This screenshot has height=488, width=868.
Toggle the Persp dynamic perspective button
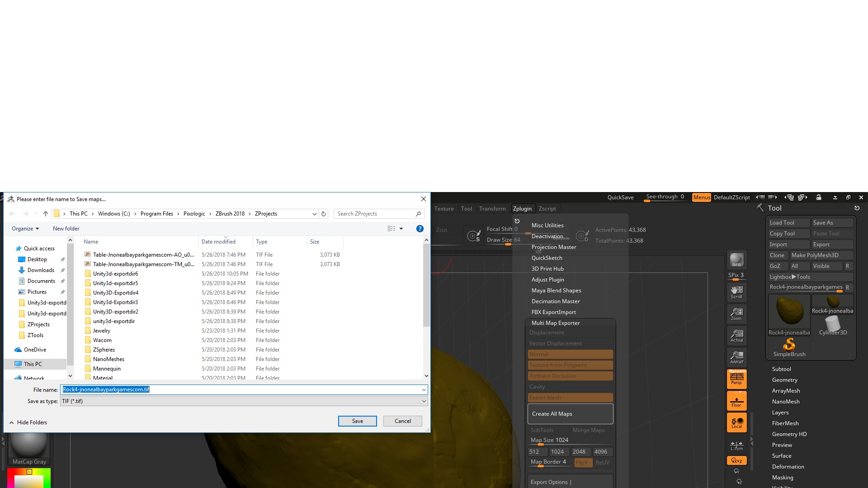(x=736, y=379)
